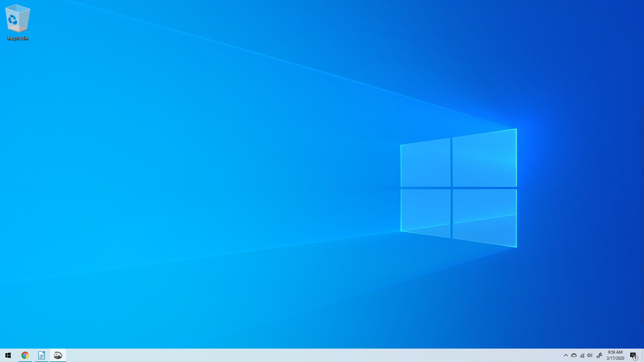
Task: Open the document editor taskbar icon
Action: [x=42, y=355]
